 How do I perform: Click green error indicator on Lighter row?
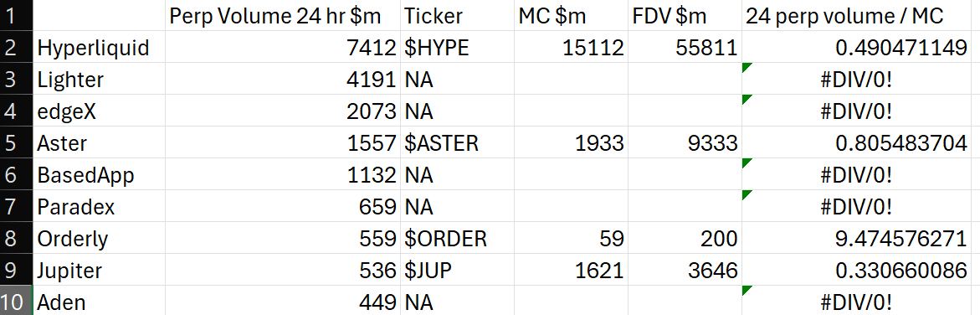(746, 67)
